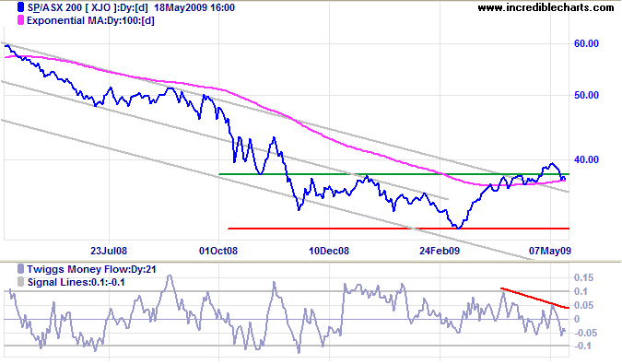Click the Twiggs Money Flow:Dy:21 label

coord(91,269)
